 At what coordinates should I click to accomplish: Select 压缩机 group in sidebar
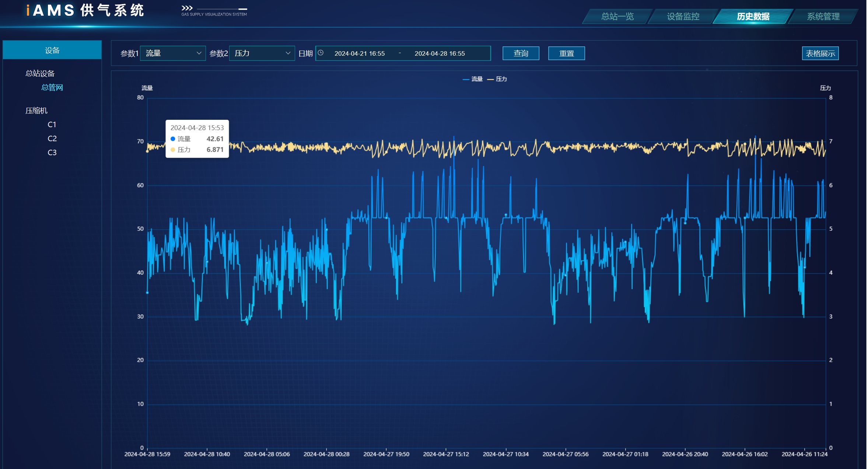point(36,111)
